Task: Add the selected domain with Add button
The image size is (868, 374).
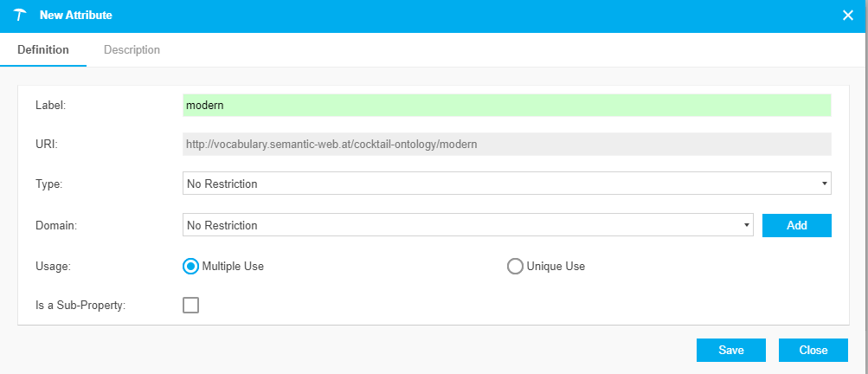Action: 796,225
